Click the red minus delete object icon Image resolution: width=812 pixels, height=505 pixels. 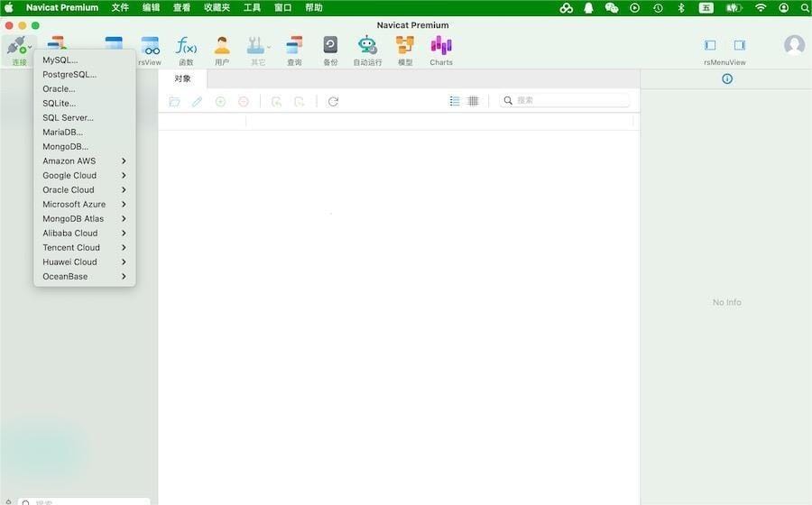coord(244,101)
